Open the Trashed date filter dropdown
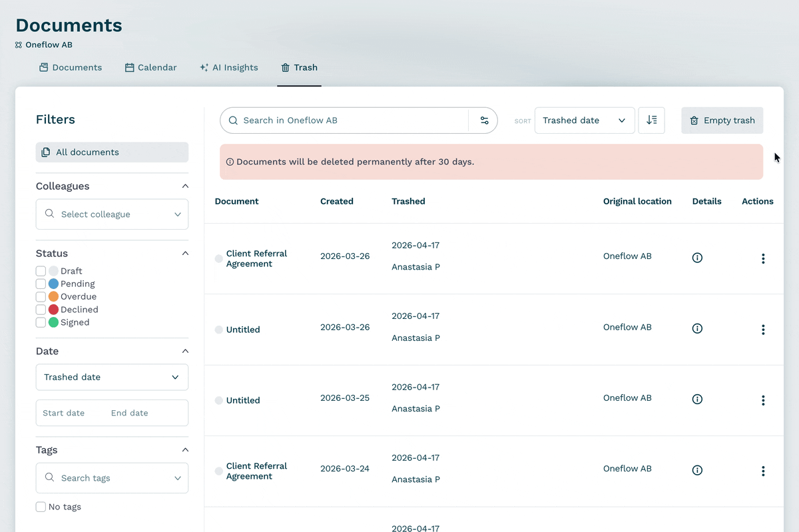This screenshot has width=799, height=532. click(x=112, y=377)
